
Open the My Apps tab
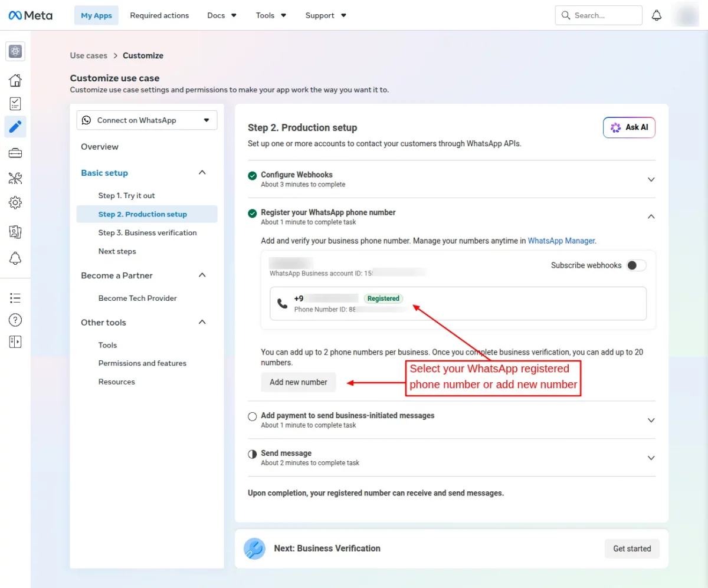click(x=96, y=15)
